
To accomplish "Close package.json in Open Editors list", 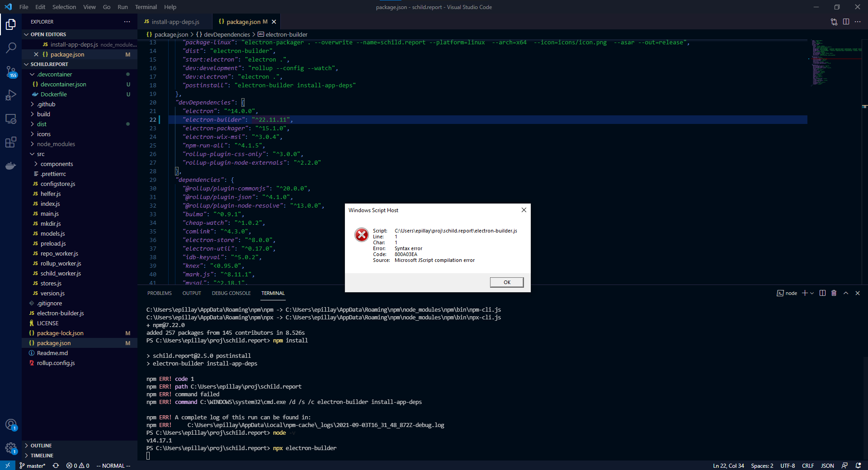I will coord(36,54).
